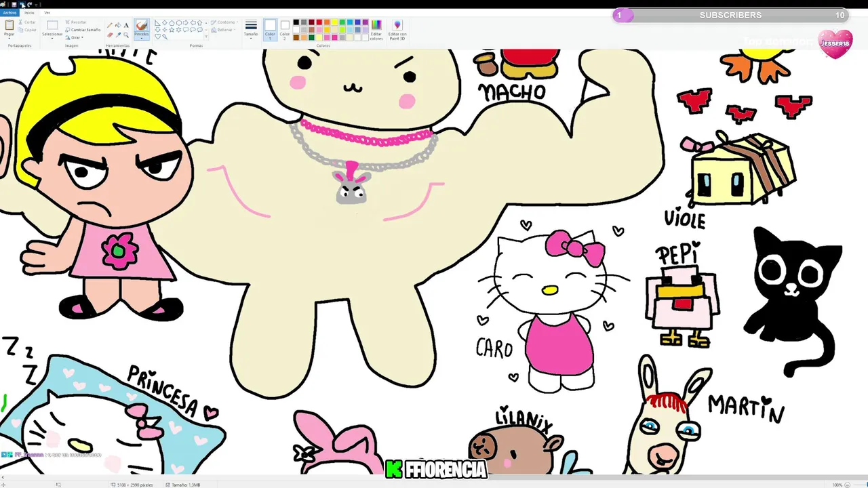Select the Color picker eyedropper tool

(118, 35)
